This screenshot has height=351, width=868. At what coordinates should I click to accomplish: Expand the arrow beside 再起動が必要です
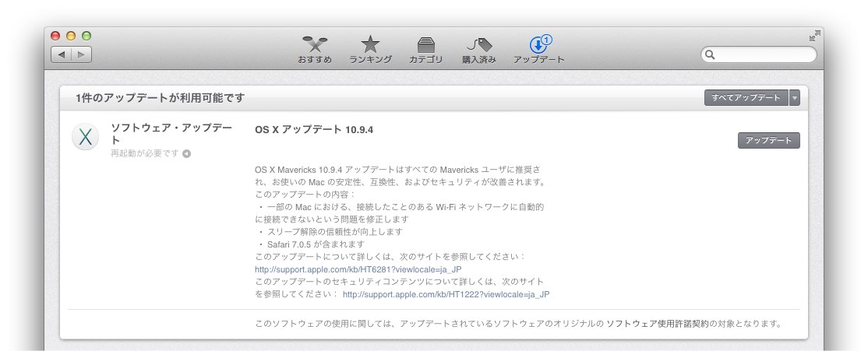coord(186,153)
